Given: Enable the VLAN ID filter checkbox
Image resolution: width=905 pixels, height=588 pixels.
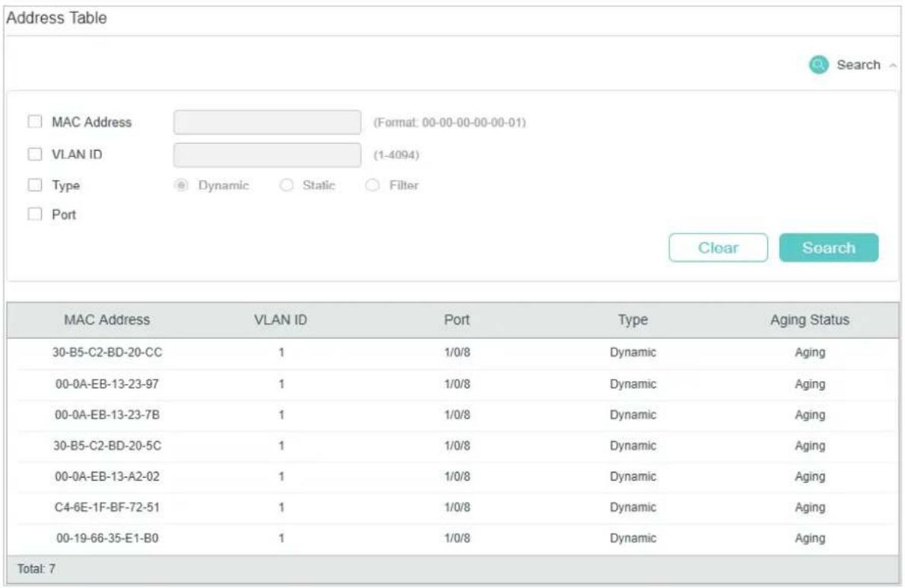Looking at the screenshot, I should 35,154.
